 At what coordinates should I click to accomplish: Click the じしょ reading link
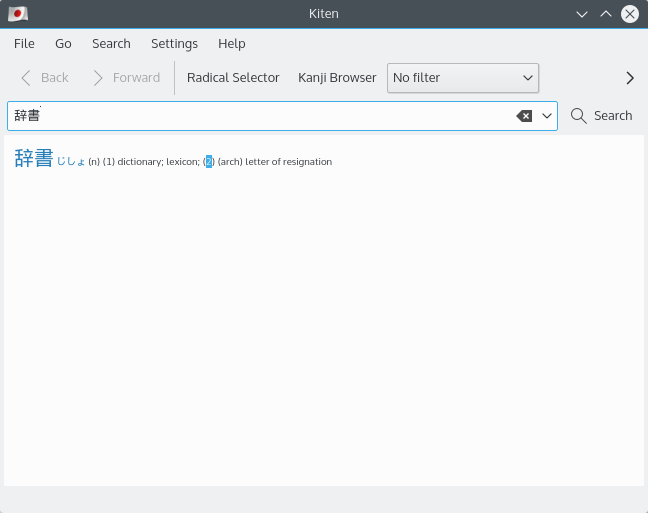71,161
